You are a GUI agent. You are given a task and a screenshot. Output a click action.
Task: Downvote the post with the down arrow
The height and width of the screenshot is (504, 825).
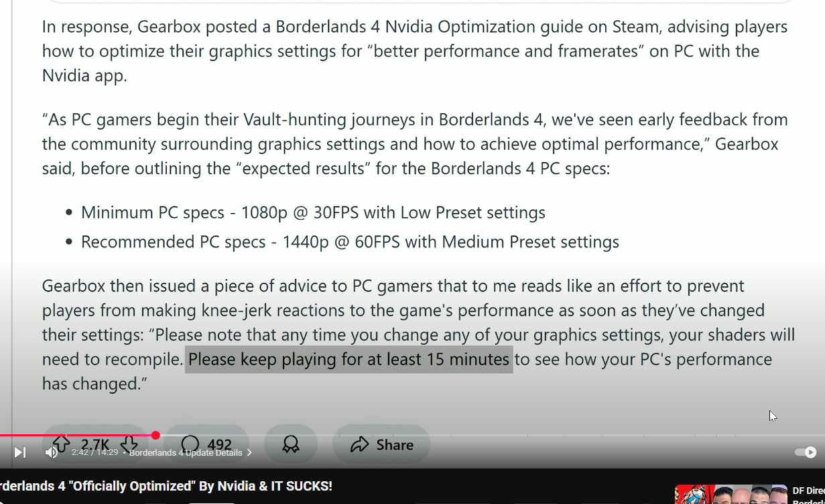[x=129, y=444]
